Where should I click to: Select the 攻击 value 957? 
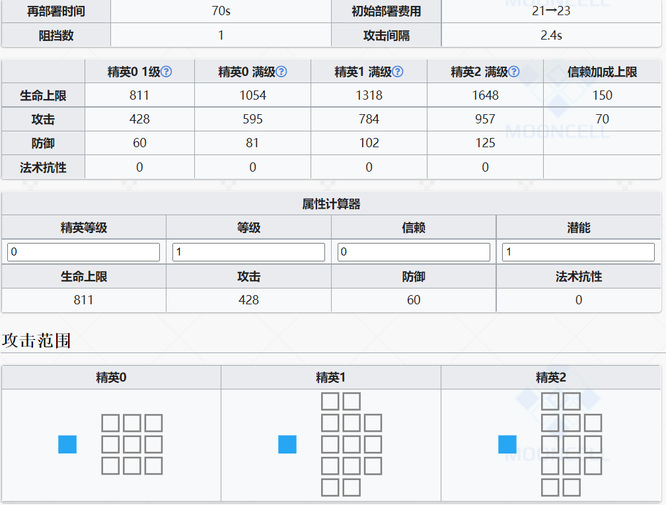coord(485,119)
